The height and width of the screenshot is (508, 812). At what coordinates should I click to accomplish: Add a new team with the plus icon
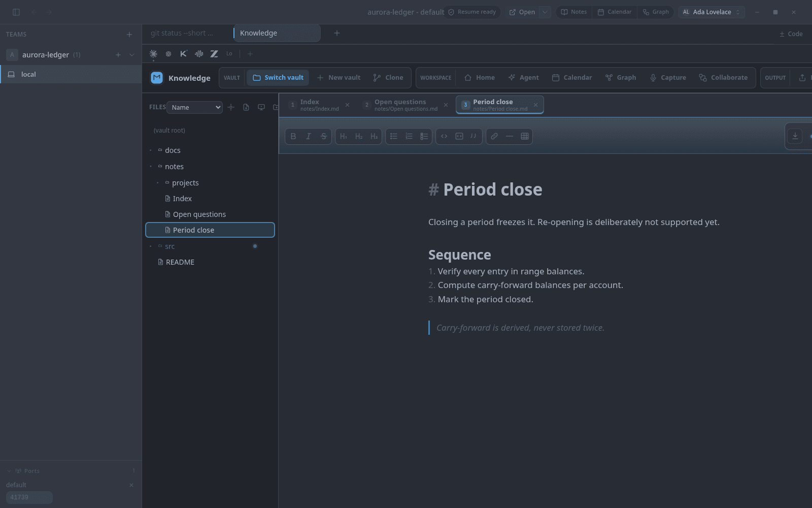pos(129,35)
